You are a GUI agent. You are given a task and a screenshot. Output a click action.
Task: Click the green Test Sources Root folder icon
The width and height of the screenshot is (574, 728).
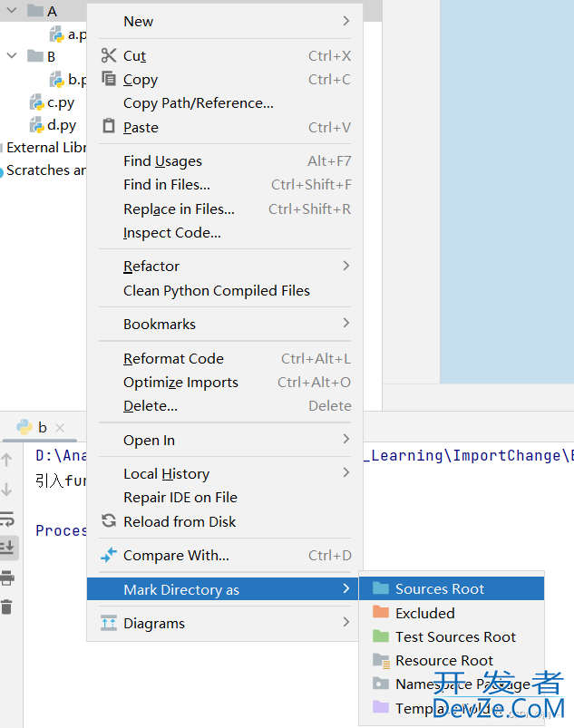click(x=381, y=636)
